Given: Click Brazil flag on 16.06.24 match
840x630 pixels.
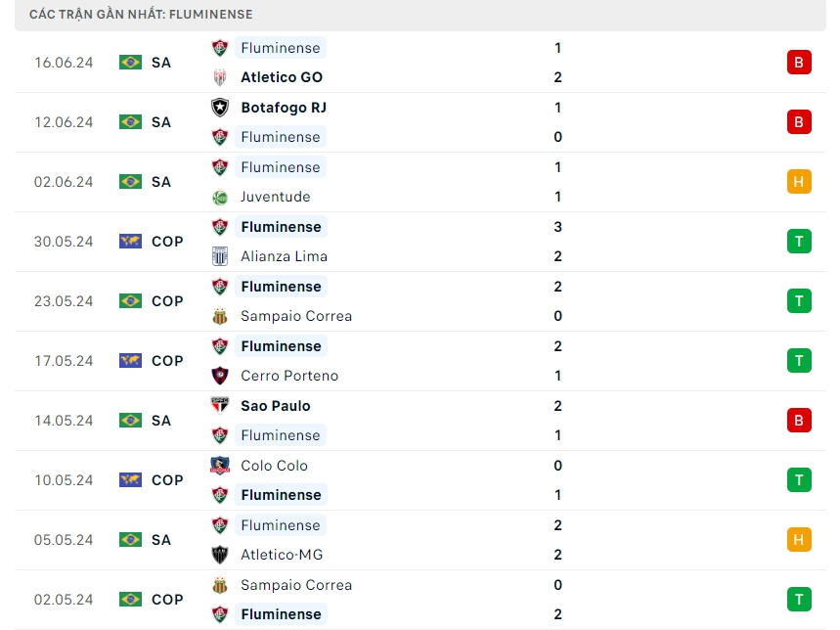Looking at the screenshot, I should point(130,63).
